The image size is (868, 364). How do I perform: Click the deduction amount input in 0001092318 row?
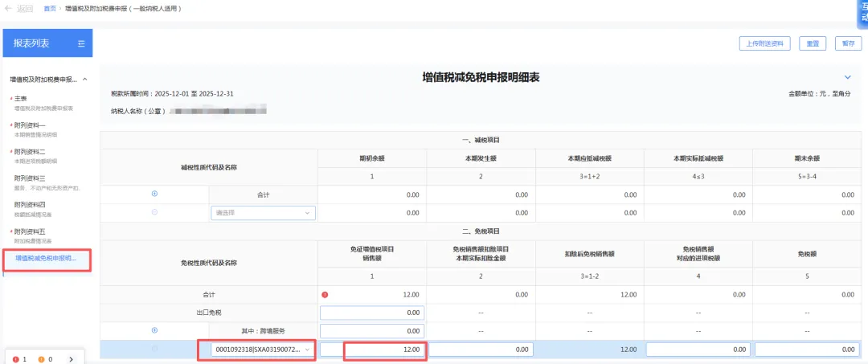click(481, 350)
